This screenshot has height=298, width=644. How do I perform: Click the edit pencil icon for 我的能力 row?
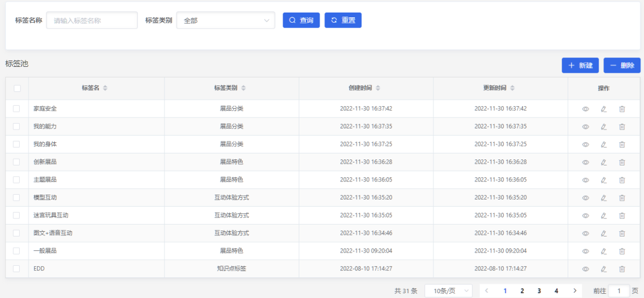(x=603, y=127)
